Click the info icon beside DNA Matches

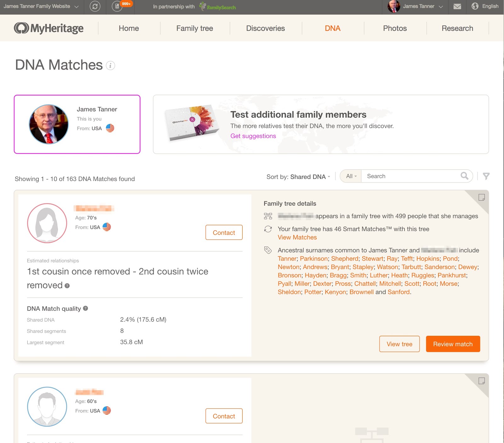[110, 66]
